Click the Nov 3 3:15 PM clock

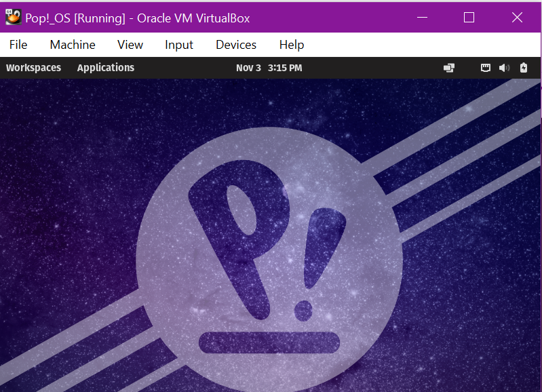[x=269, y=68]
